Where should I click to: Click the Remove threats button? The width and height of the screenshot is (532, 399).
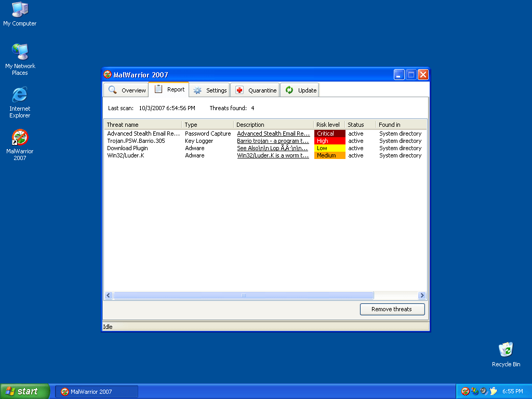click(x=392, y=309)
